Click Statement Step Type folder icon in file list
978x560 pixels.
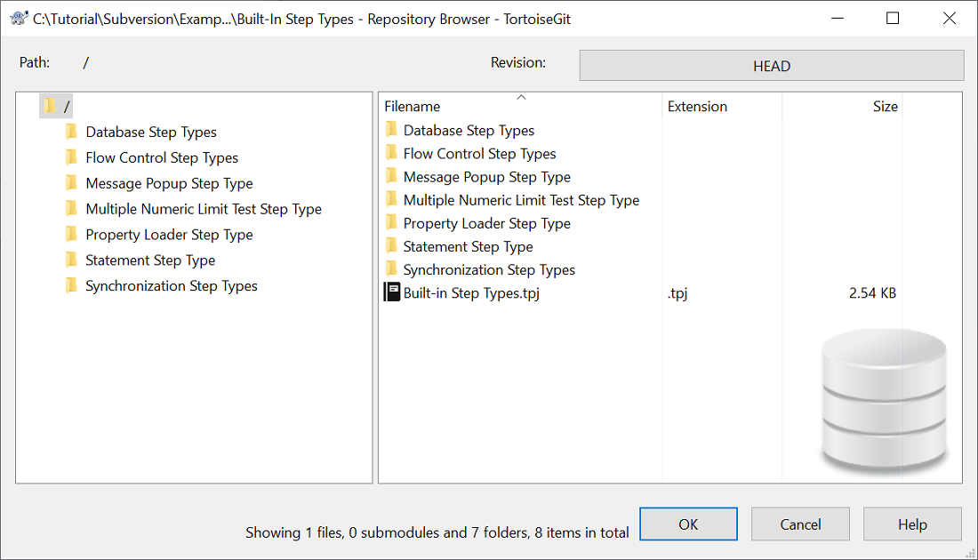(392, 245)
